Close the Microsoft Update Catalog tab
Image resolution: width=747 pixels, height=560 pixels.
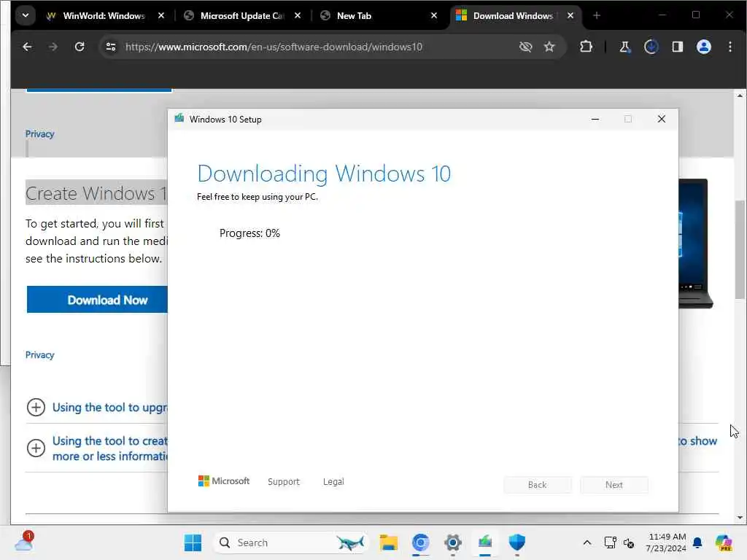click(298, 16)
